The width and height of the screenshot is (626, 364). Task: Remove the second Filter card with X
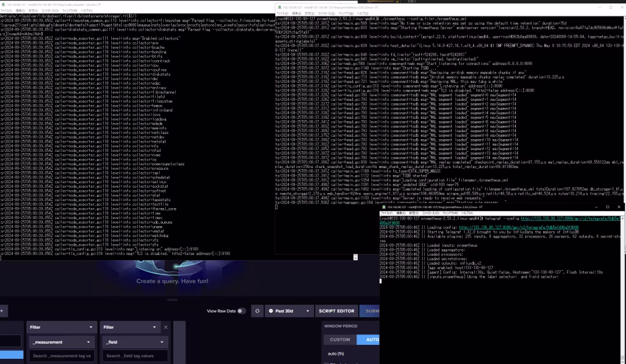click(x=166, y=327)
